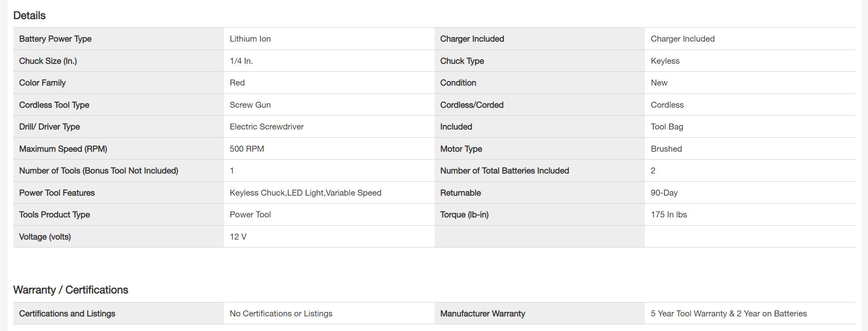Select Keyless Chuck, LED Light, Variable Speed text
Image resolution: width=868 pixels, height=331 pixels.
pos(305,193)
